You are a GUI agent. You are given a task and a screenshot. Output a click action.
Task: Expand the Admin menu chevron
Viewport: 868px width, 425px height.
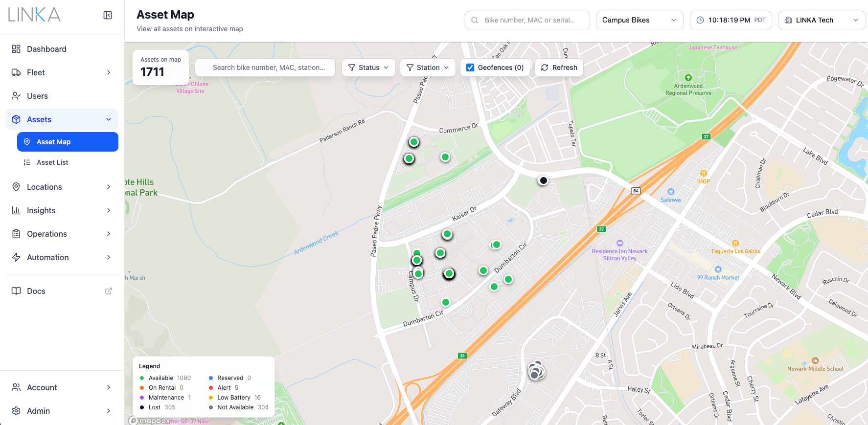109,411
